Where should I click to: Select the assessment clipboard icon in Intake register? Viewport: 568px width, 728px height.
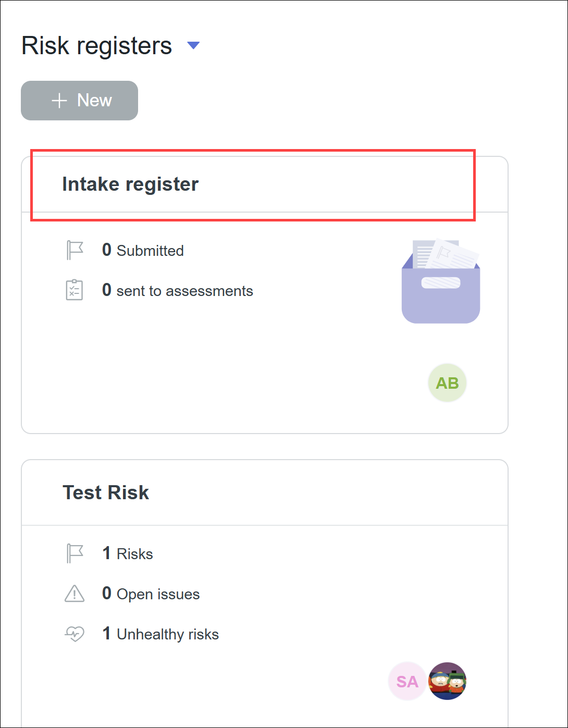(75, 290)
